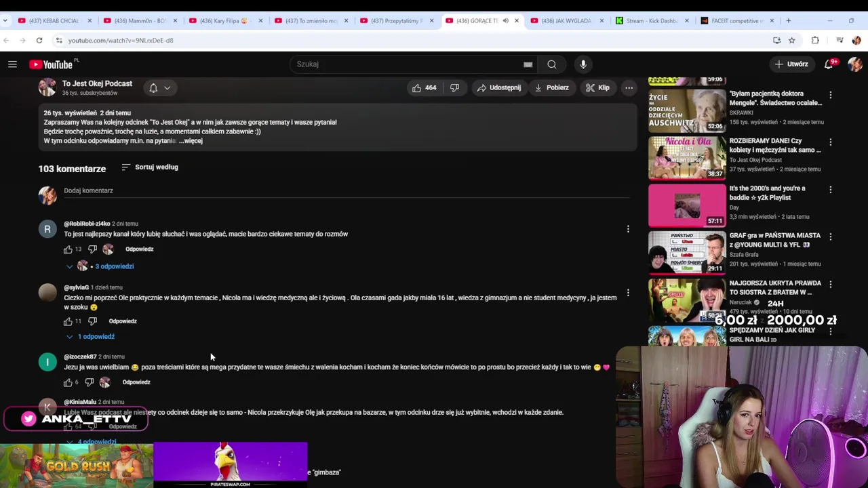Create a clip with 'Klip' button
The image size is (868, 488).
597,87
